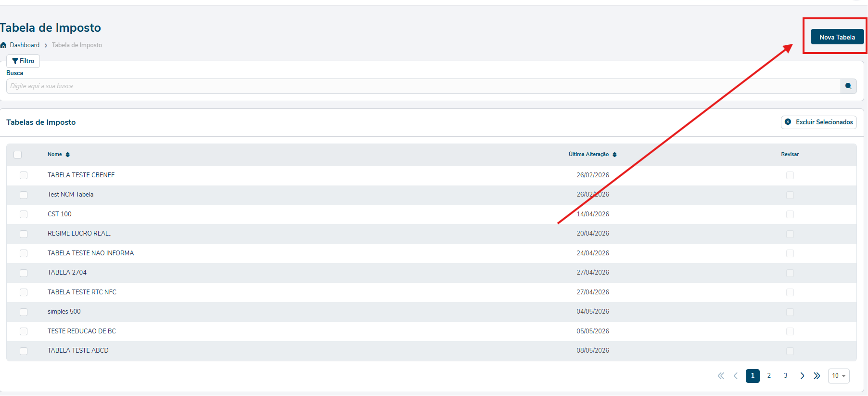
Task: Select checkbox for TABELA TESTE RTC NFC row
Action: tap(24, 292)
